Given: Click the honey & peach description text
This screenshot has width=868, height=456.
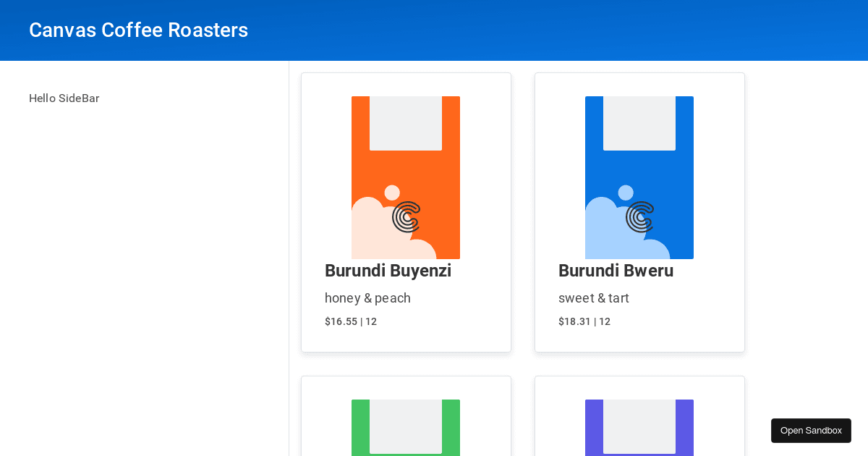Looking at the screenshot, I should (x=367, y=298).
